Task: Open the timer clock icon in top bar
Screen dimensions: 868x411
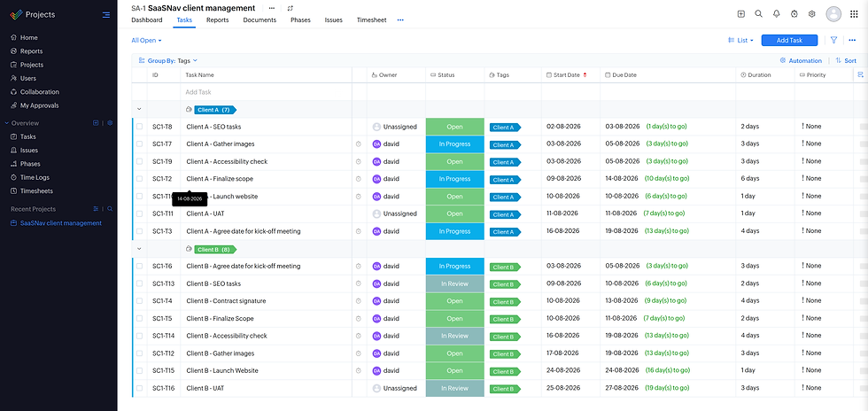Action: pyautogui.click(x=794, y=14)
